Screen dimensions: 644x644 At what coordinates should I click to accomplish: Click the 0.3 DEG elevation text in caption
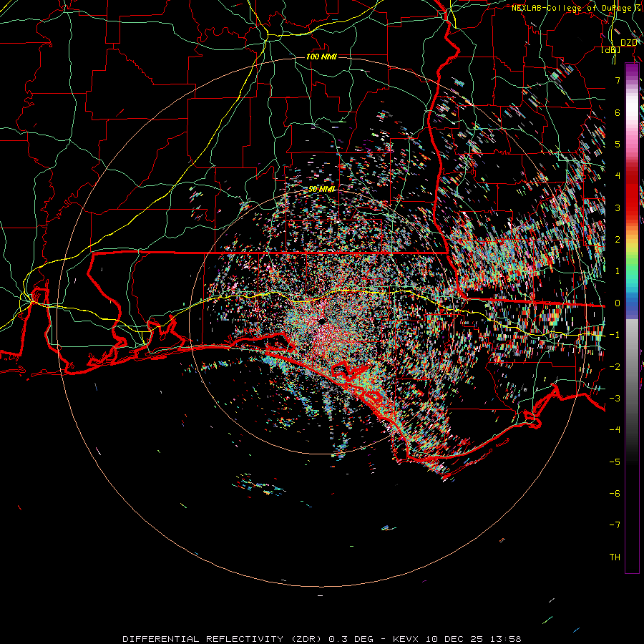click(x=351, y=639)
